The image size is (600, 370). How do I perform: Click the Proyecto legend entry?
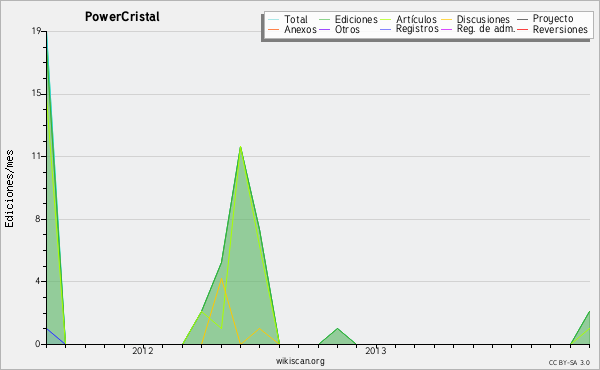(x=553, y=19)
